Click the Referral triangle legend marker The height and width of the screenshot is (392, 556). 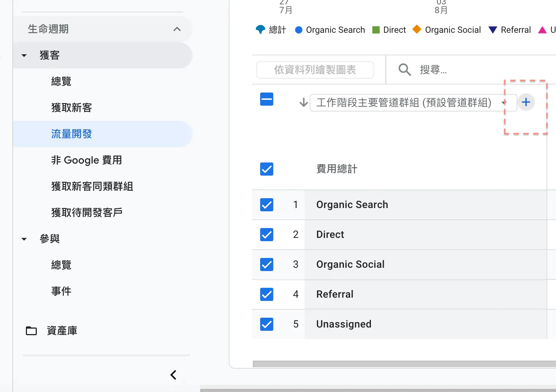click(x=493, y=30)
